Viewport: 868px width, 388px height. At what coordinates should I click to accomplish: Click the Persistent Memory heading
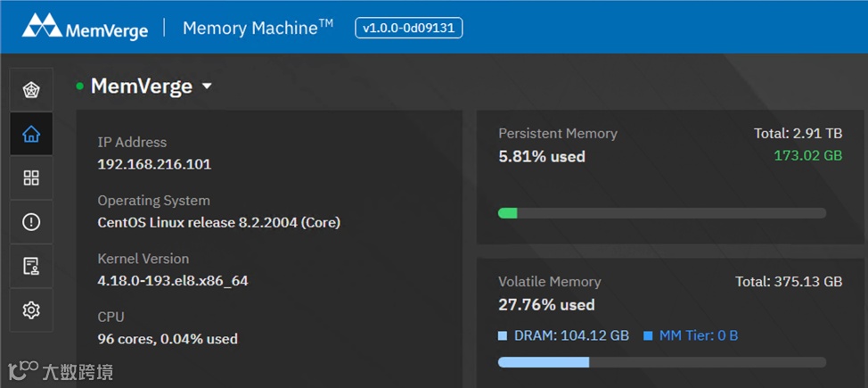[x=558, y=134]
